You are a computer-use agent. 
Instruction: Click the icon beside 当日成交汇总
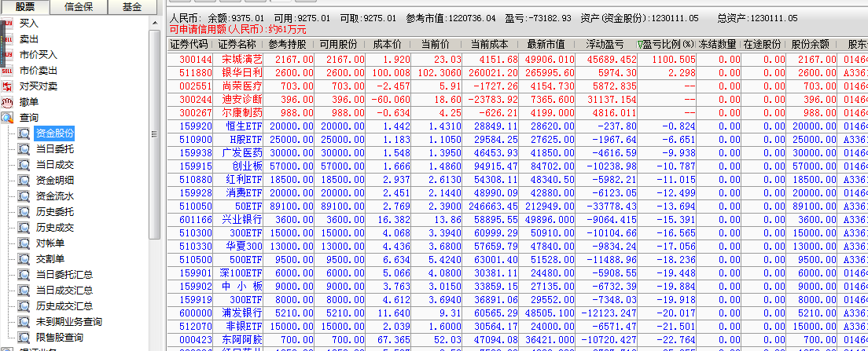24,291
